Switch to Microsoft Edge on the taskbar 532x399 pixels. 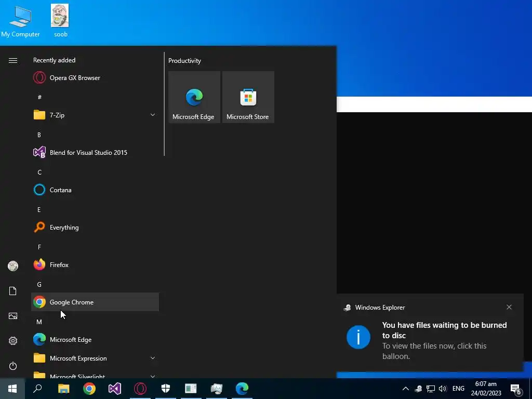click(242, 389)
